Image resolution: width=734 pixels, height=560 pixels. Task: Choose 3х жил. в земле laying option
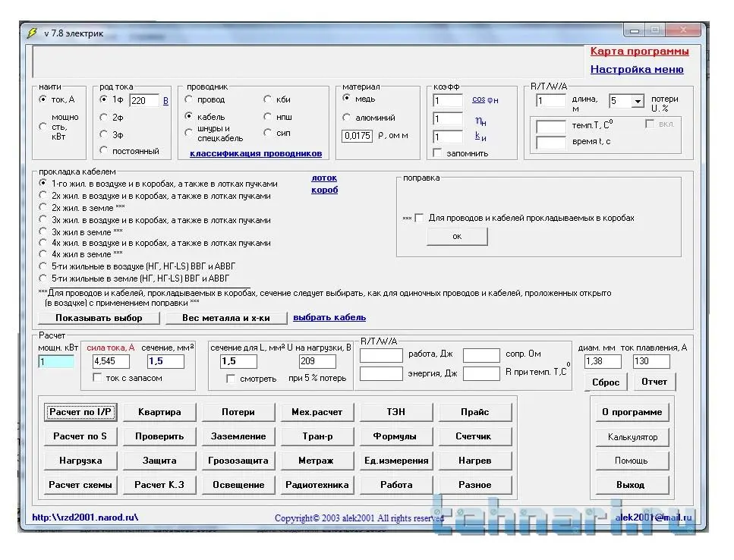pos(44,231)
